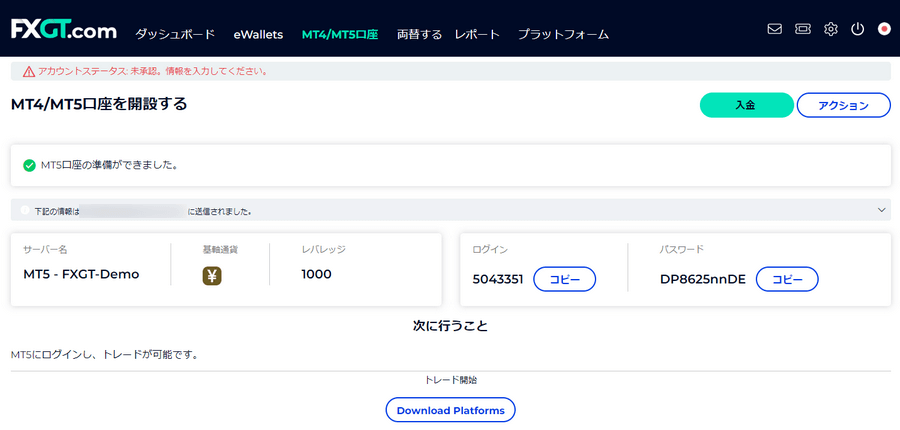Viewport: 900px width, 430px height.
Task: Click the MT4/MT5口座を開設する page title
Action: pos(99,104)
